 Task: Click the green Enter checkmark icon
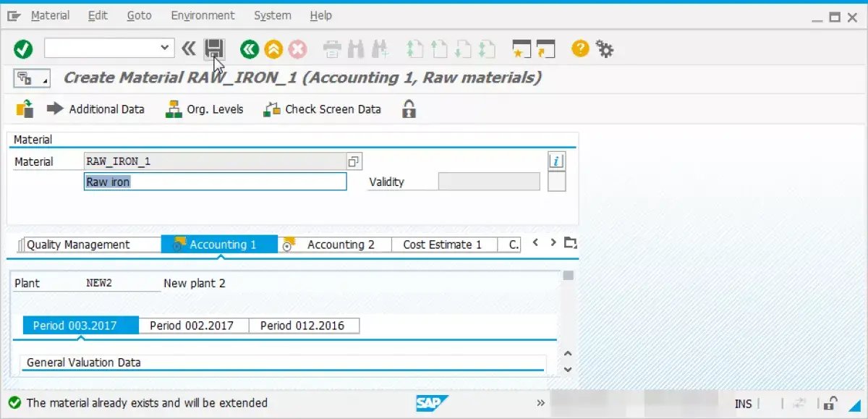(x=23, y=49)
